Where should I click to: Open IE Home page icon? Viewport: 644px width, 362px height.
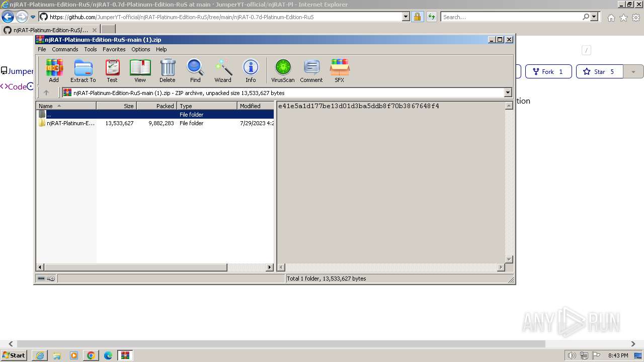pyautogui.click(x=611, y=18)
